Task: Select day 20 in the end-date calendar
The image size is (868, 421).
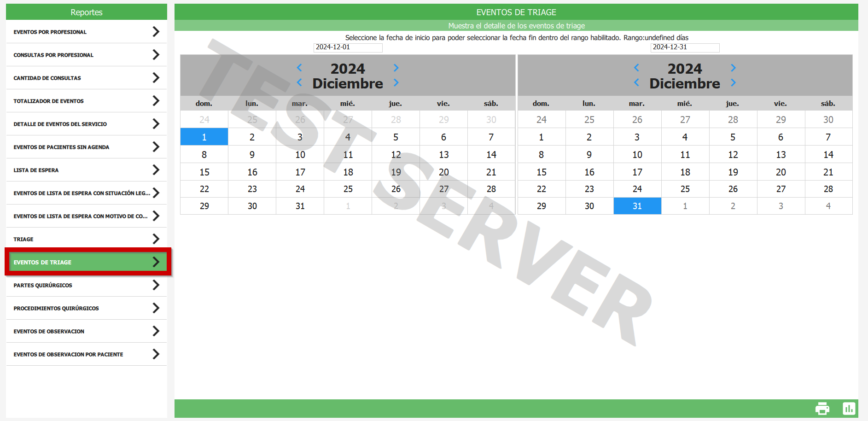Action: [781, 172]
